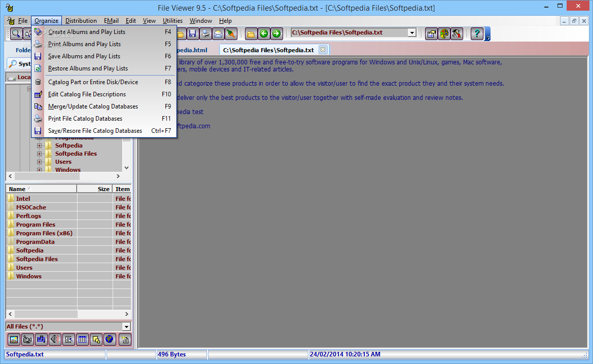Click the globe web filter icon

[x=110, y=340]
